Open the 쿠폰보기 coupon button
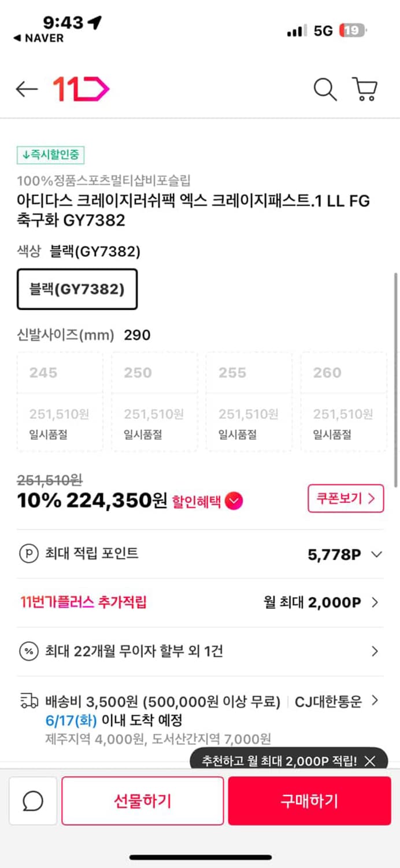Screen dimensions: 400x868 (345, 498)
